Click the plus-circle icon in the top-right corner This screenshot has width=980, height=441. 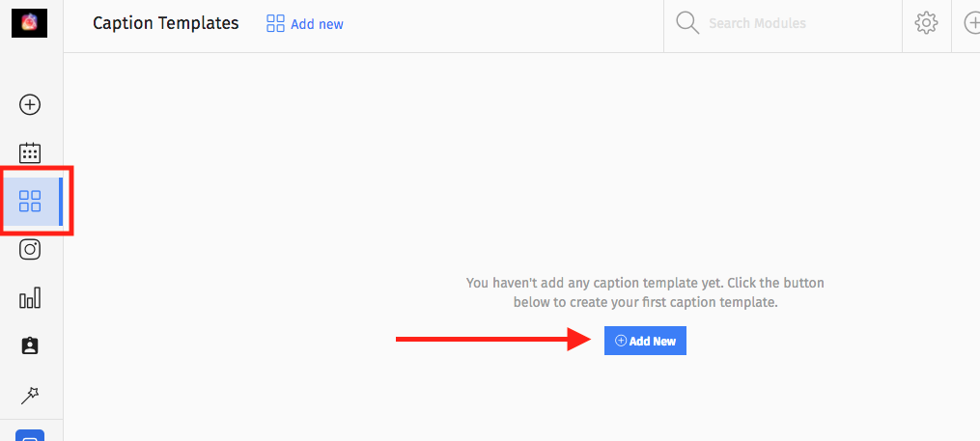click(972, 24)
